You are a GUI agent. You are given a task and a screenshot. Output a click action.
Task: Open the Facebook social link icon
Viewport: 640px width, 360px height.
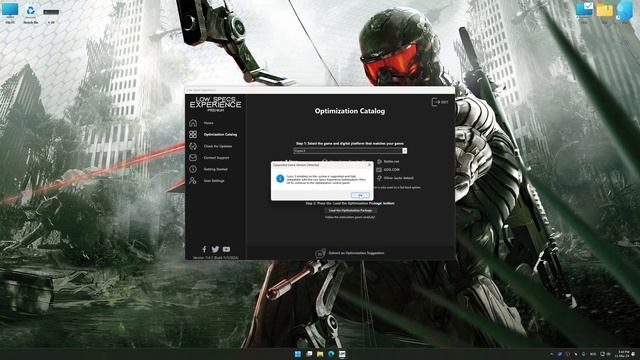204,249
